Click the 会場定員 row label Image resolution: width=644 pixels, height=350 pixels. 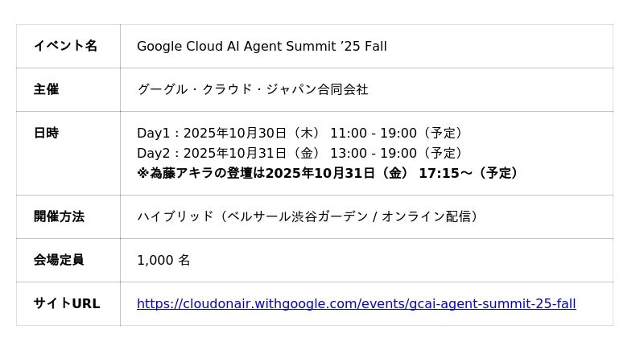tap(59, 260)
